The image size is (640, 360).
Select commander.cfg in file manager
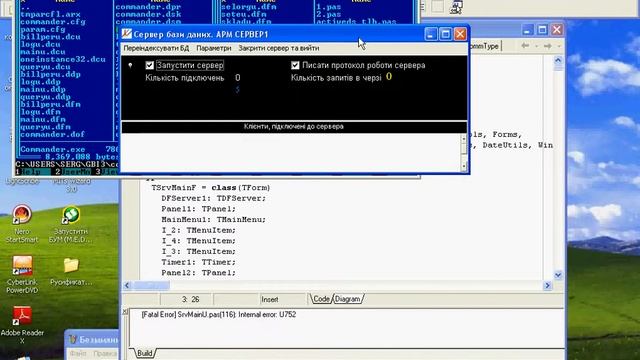(x=53, y=22)
